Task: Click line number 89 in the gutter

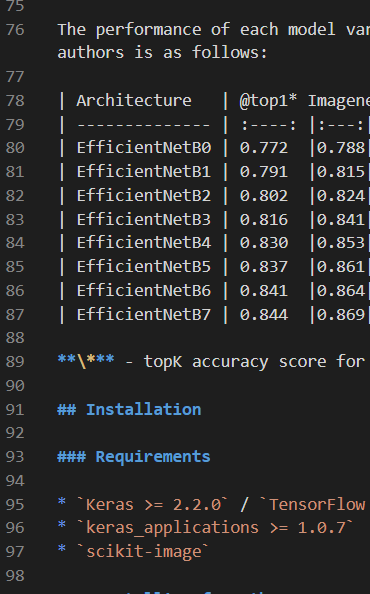Action: point(15,362)
